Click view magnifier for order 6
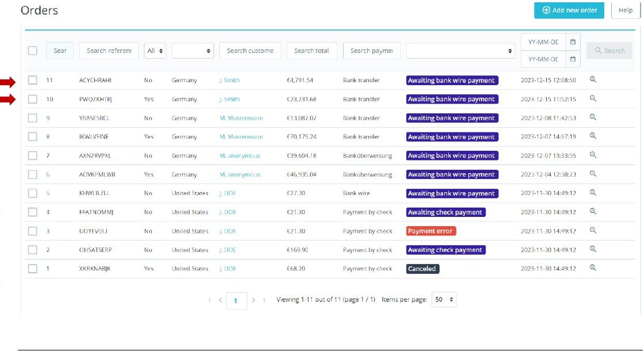This screenshot has height=351, width=644. (x=593, y=174)
